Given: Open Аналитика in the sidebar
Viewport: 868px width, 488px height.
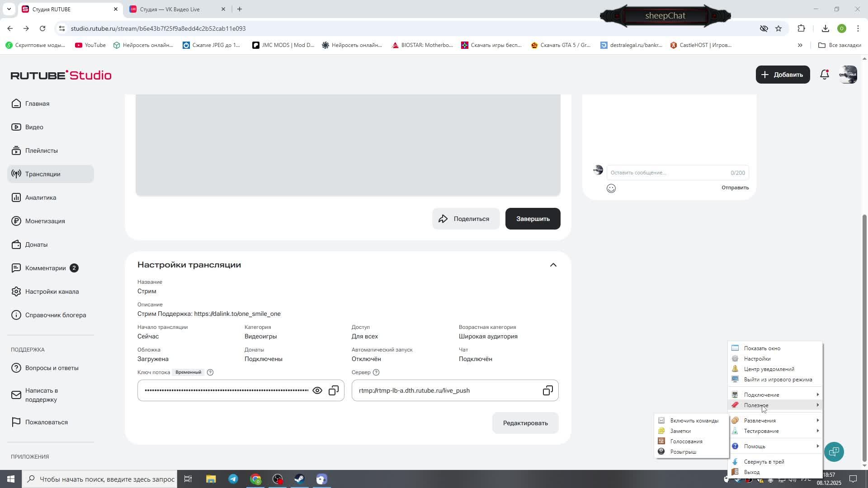Looking at the screenshot, I should [41, 197].
